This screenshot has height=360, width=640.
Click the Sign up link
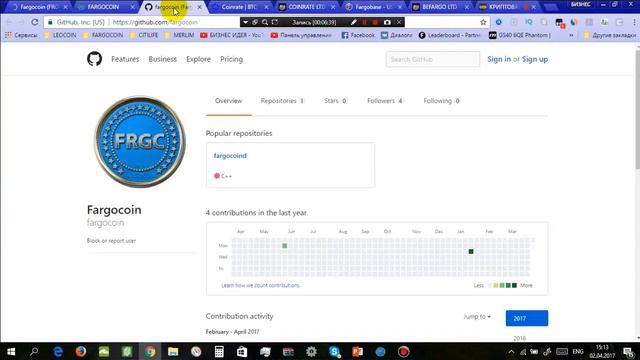535,59
